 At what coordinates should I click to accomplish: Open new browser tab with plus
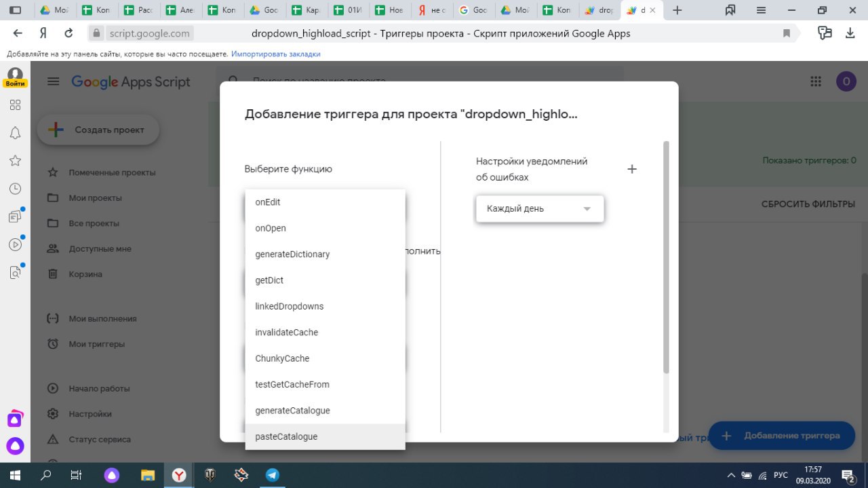pyautogui.click(x=677, y=10)
